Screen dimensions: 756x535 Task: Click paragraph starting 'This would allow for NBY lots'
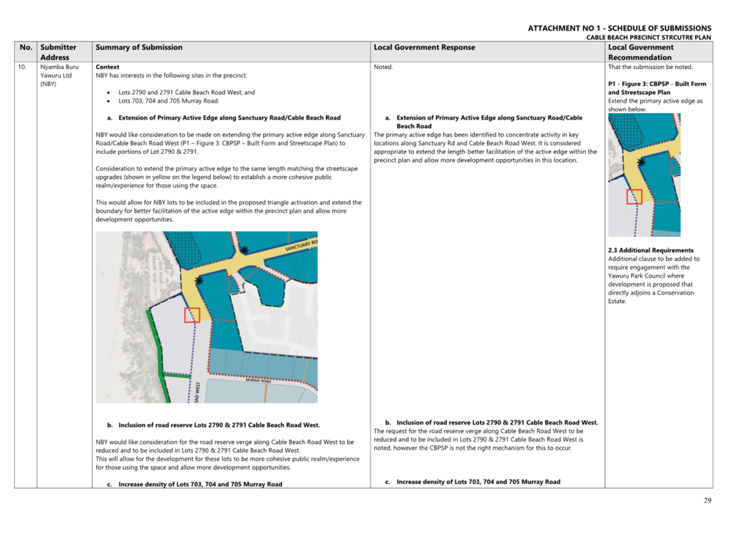click(x=229, y=211)
